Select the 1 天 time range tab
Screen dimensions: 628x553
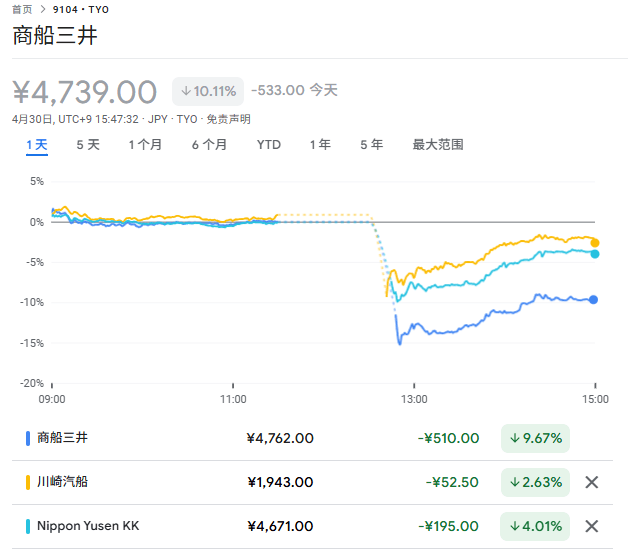point(36,145)
